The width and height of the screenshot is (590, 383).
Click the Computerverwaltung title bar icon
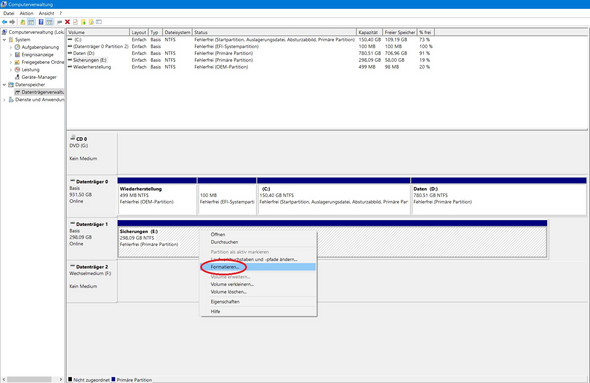[4, 5]
